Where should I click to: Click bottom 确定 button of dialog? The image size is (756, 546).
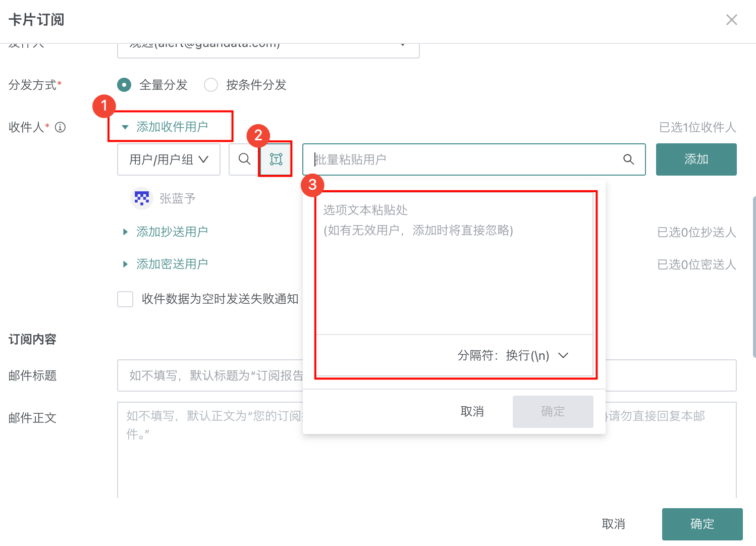click(x=702, y=524)
